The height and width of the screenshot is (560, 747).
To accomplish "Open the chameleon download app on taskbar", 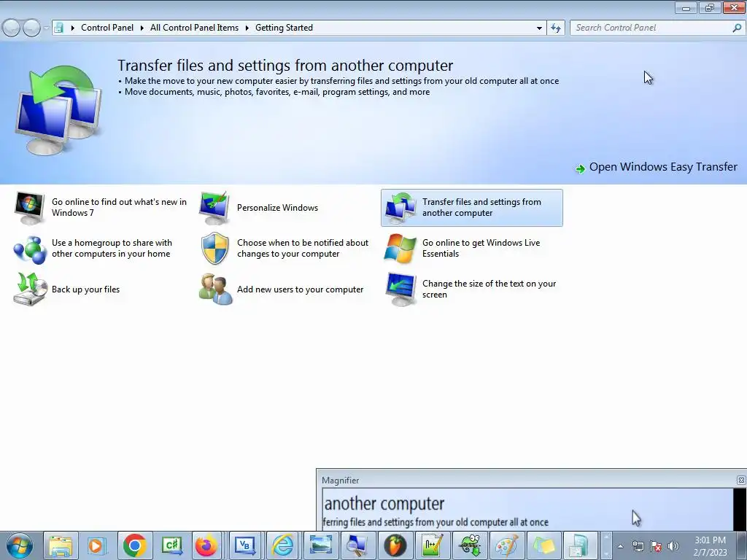I will (470, 545).
